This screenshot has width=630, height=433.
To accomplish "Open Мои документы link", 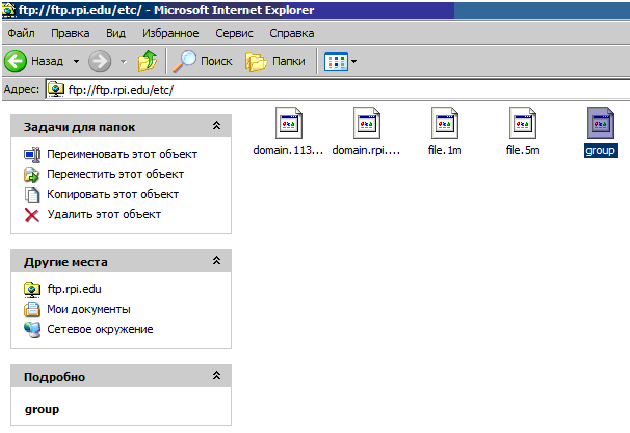I will click(x=89, y=309).
